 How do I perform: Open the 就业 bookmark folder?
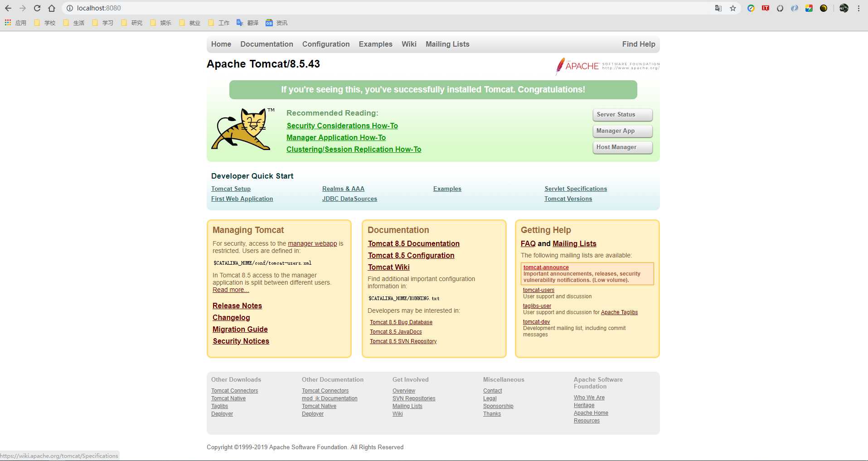tap(190, 23)
